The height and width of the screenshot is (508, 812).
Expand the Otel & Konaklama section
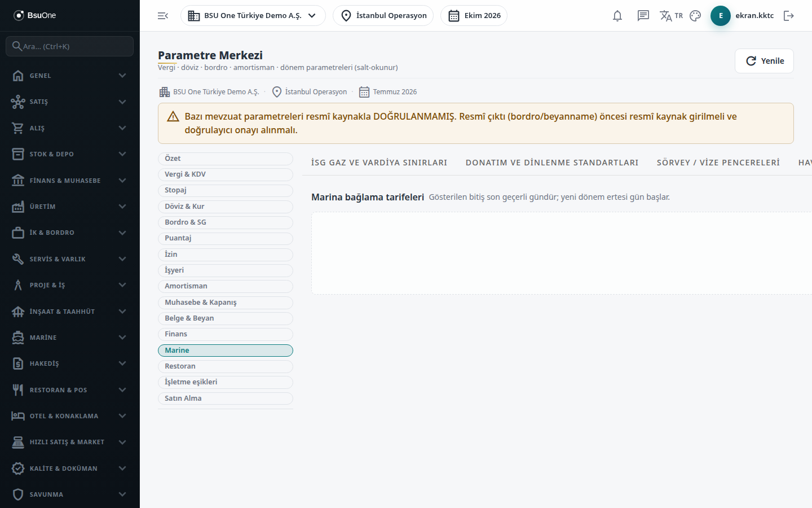70,416
